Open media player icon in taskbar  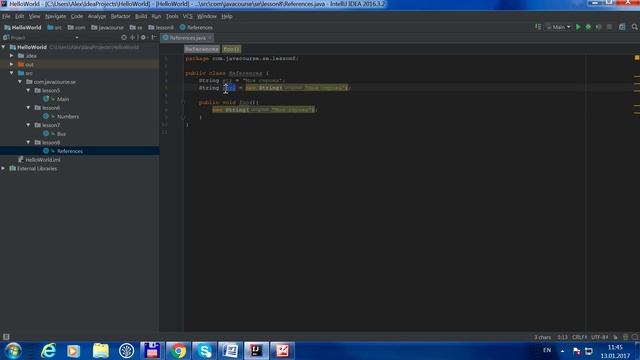(74, 351)
